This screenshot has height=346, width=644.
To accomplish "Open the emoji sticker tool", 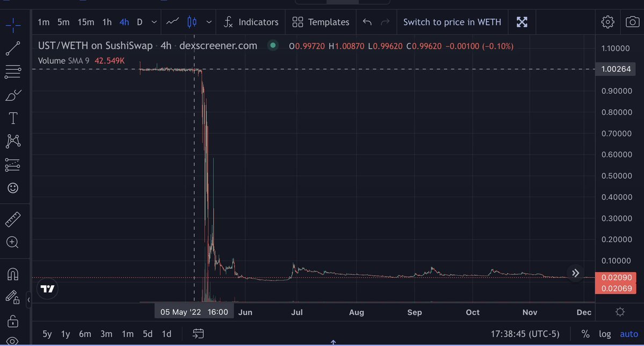I will coord(13,188).
